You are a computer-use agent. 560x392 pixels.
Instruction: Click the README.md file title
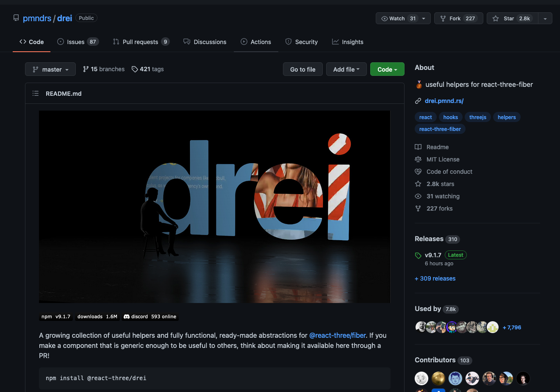64,94
